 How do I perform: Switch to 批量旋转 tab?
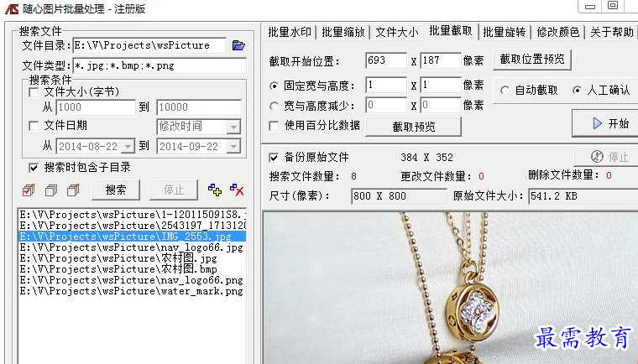pos(505,32)
